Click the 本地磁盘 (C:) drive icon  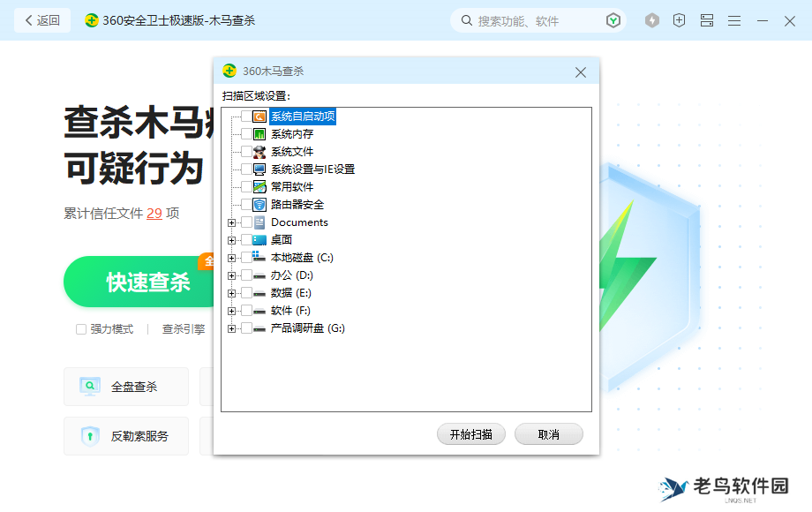tap(259, 257)
